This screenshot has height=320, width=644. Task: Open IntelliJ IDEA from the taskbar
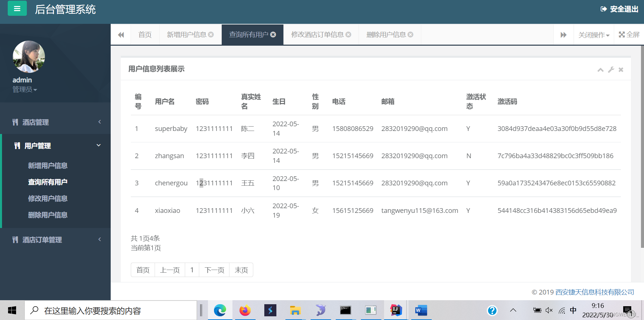396,310
